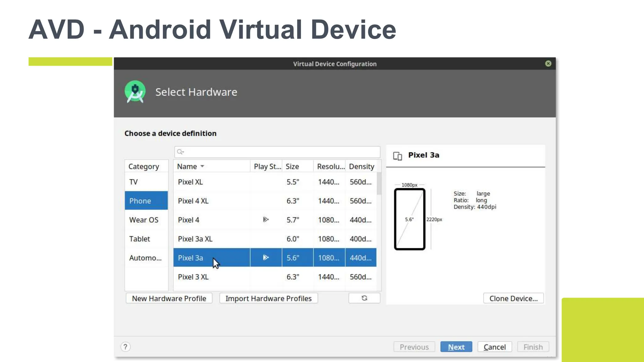Select the Wear OS category
This screenshot has width=644, height=362.
(146, 220)
